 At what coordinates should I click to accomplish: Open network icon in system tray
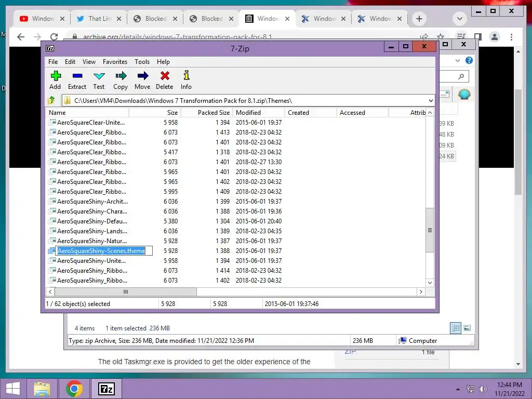coord(471,389)
